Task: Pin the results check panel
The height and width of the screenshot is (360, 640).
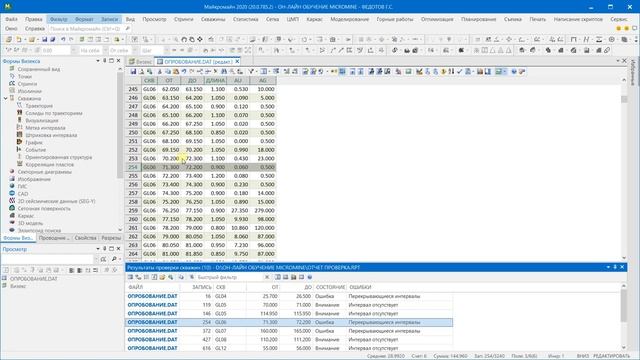Action: tap(615, 267)
